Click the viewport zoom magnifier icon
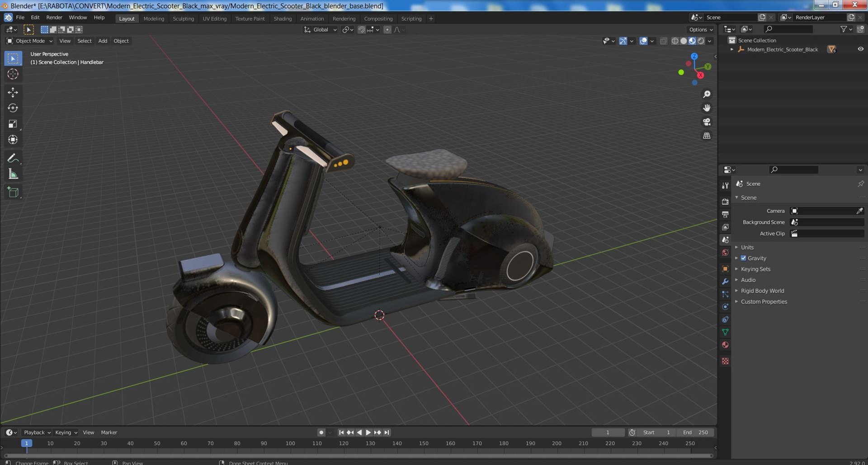The image size is (868, 465). tap(707, 94)
